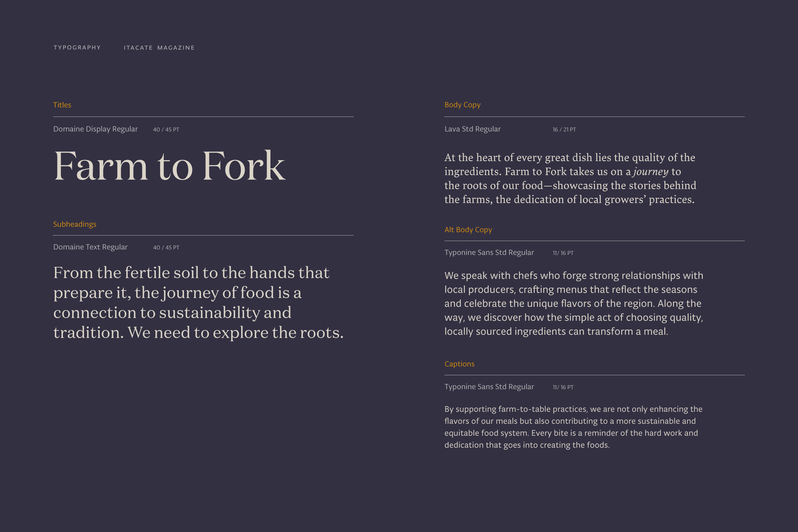Click Typonine Sans Std Regular under Alt Body Copy
The image size is (798, 532).
pos(489,252)
